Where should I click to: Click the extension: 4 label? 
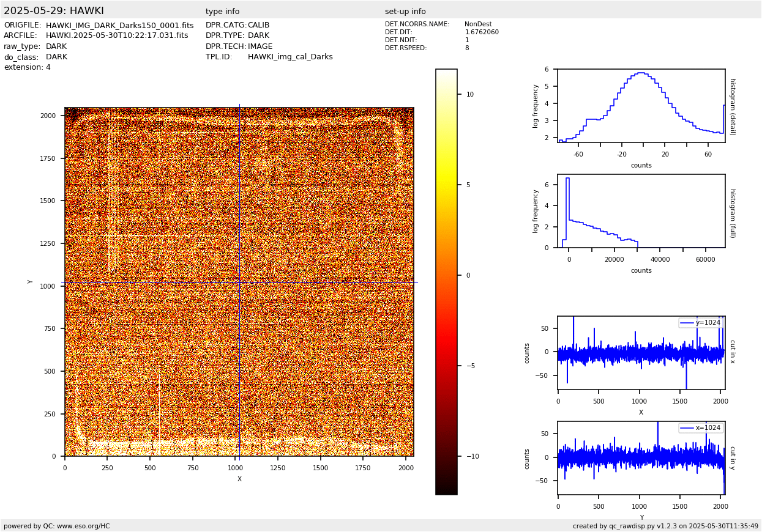point(28,67)
